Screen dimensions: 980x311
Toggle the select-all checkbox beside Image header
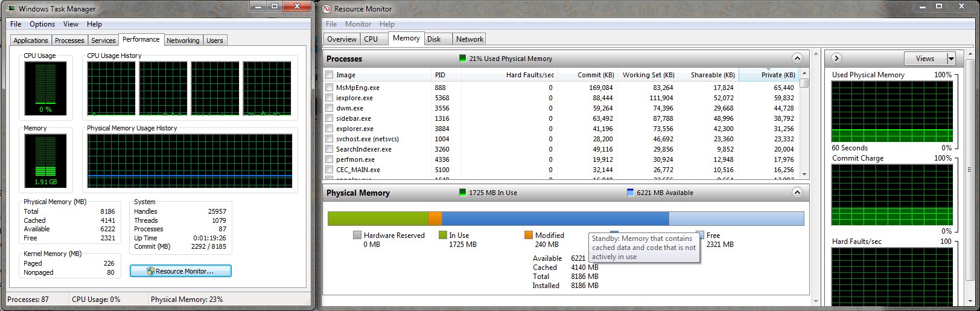tap(329, 75)
